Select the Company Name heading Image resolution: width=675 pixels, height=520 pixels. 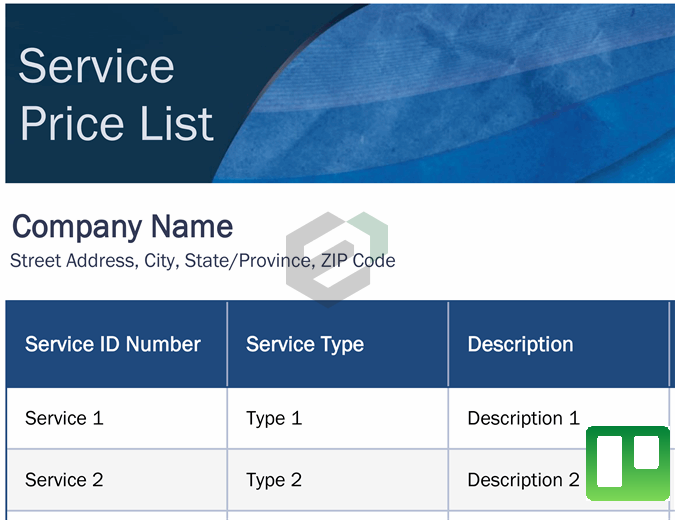point(122,227)
